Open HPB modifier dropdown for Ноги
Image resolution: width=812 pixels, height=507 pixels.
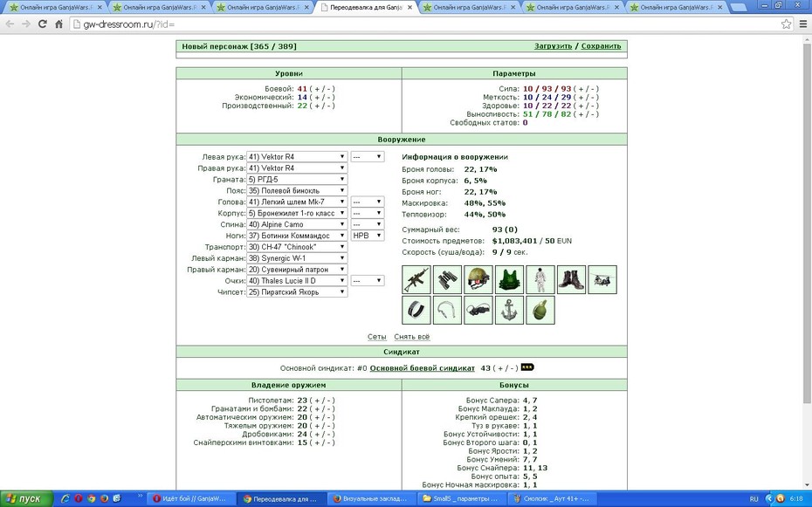(x=368, y=236)
